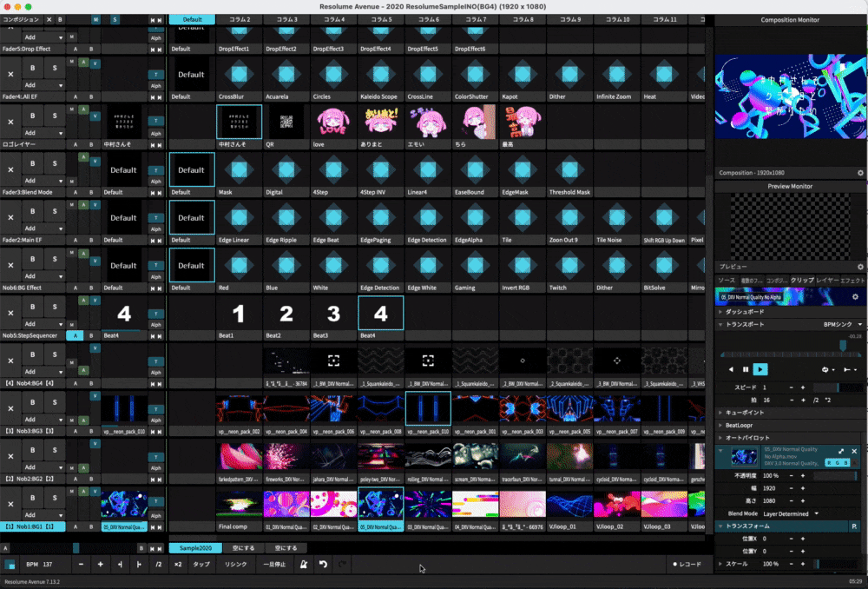Click the metronome icon in the bottom toolbar
868x589 pixels.
coord(304,564)
